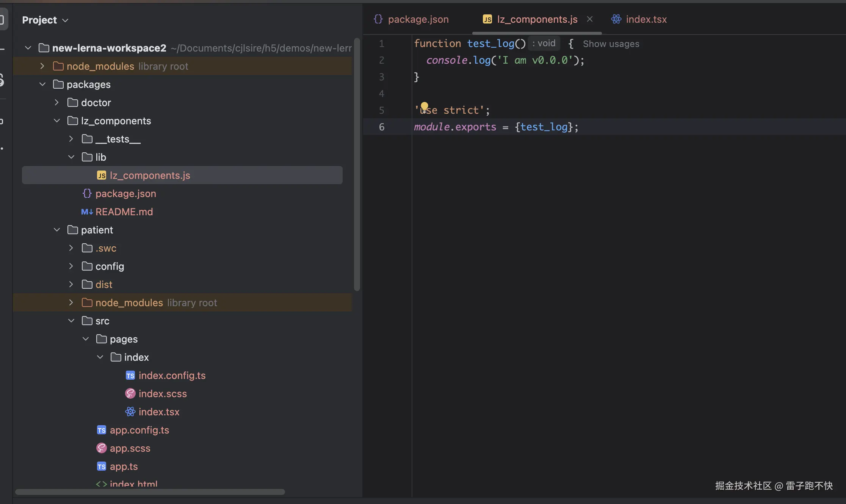The image size is (846, 504).
Task: Collapse the patient folder
Action: (x=56, y=230)
